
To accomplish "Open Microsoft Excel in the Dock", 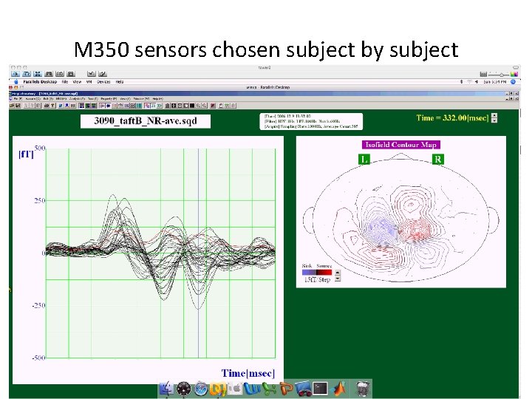I will pos(270,389).
